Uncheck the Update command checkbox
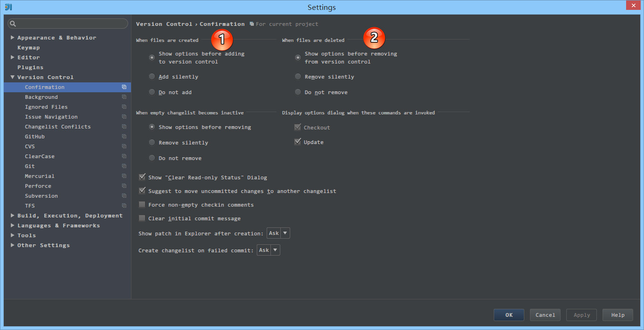Image resolution: width=644 pixels, height=330 pixels. click(297, 142)
